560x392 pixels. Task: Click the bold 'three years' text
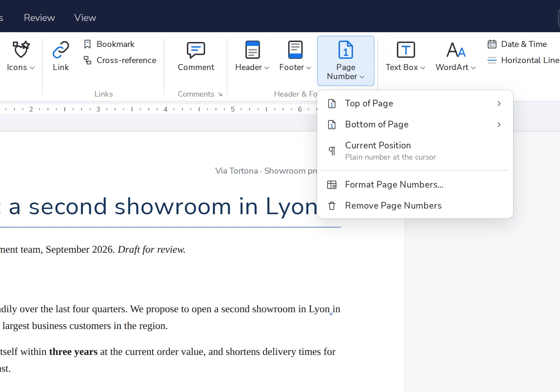pyautogui.click(x=73, y=352)
